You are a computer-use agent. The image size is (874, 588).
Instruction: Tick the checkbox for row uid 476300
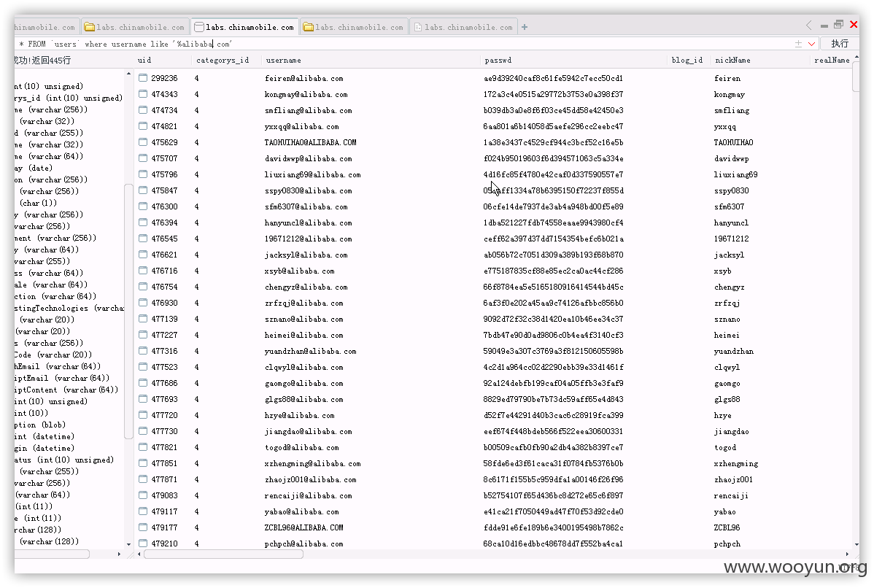pyautogui.click(x=143, y=206)
